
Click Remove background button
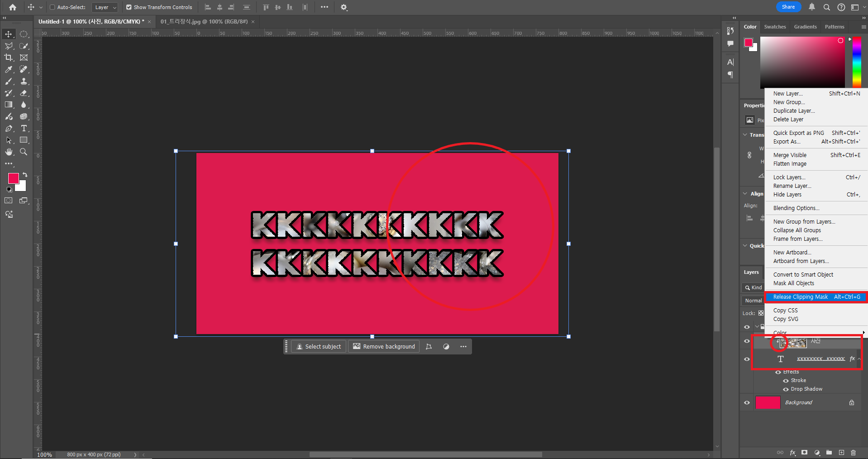pyautogui.click(x=384, y=347)
